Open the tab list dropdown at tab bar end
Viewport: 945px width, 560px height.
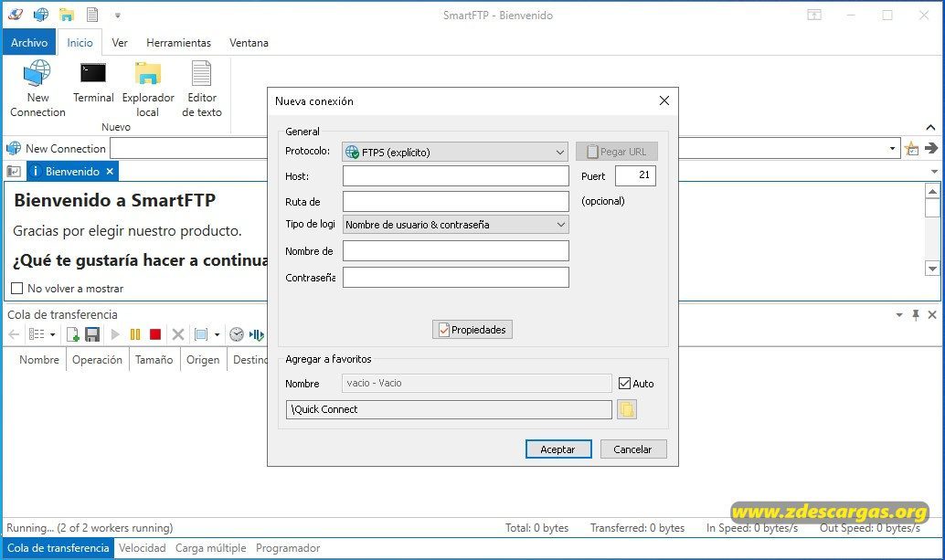(934, 172)
